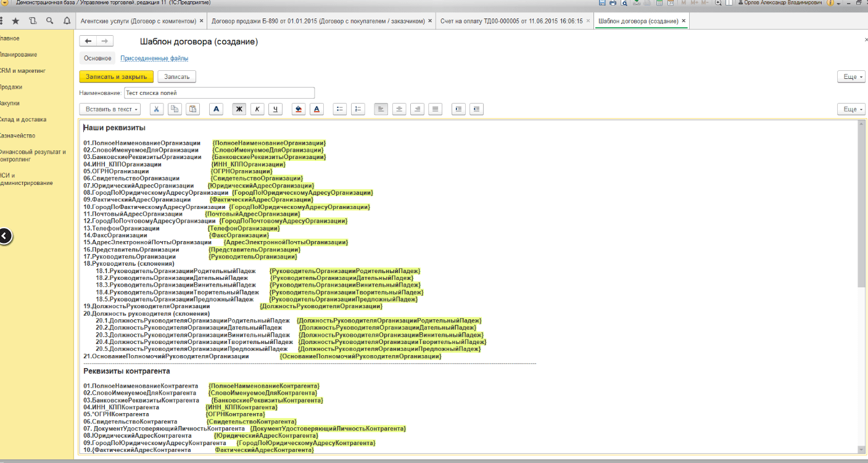Viewport: 868px width, 463px height.
Task: Close the Шаблон договора form
Action: point(866,39)
